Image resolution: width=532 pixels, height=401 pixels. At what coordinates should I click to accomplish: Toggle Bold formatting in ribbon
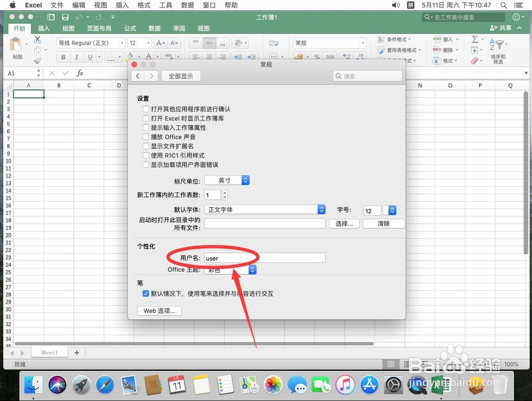coord(63,57)
